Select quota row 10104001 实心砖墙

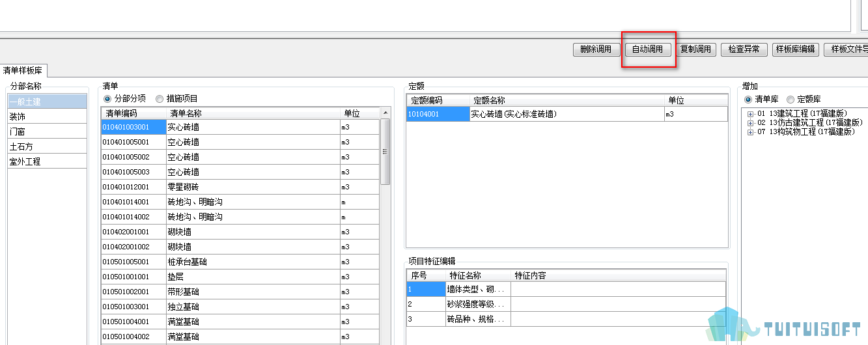pyautogui.click(x=567, y=115)
